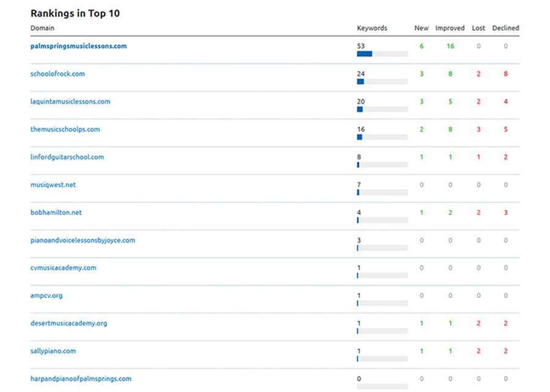The image size is (550, 392).
Task: Click New value 2 for themusicschoolps.com
Action: 422,129
